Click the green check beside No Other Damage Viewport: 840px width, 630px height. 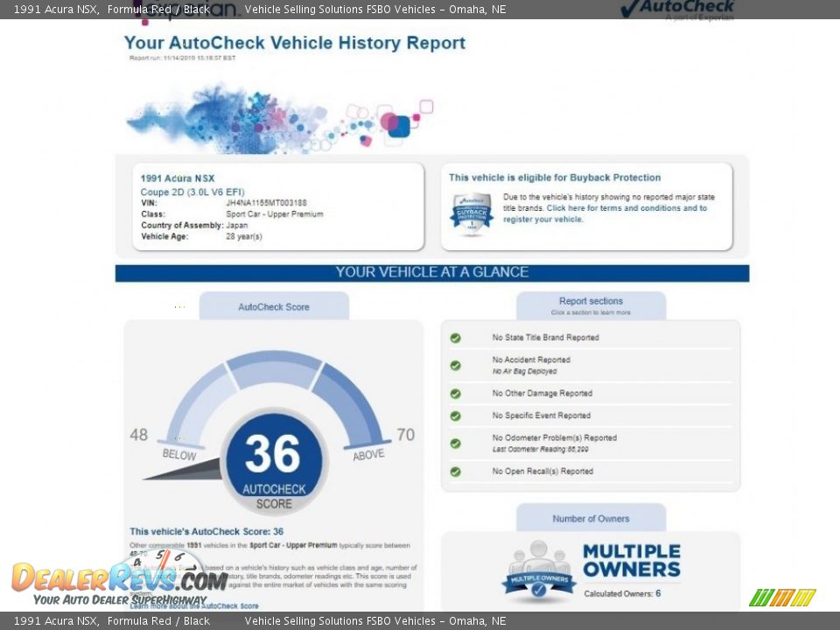(x=455, y=394)
